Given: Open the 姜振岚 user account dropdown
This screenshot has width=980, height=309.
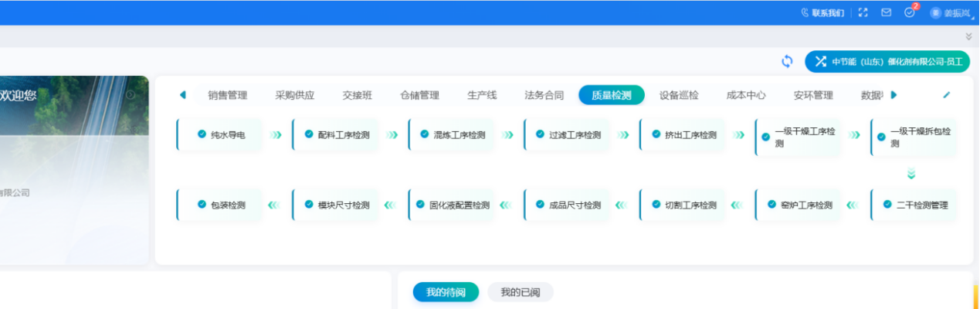Looking at the screenshot, I should tap(951, 13).
